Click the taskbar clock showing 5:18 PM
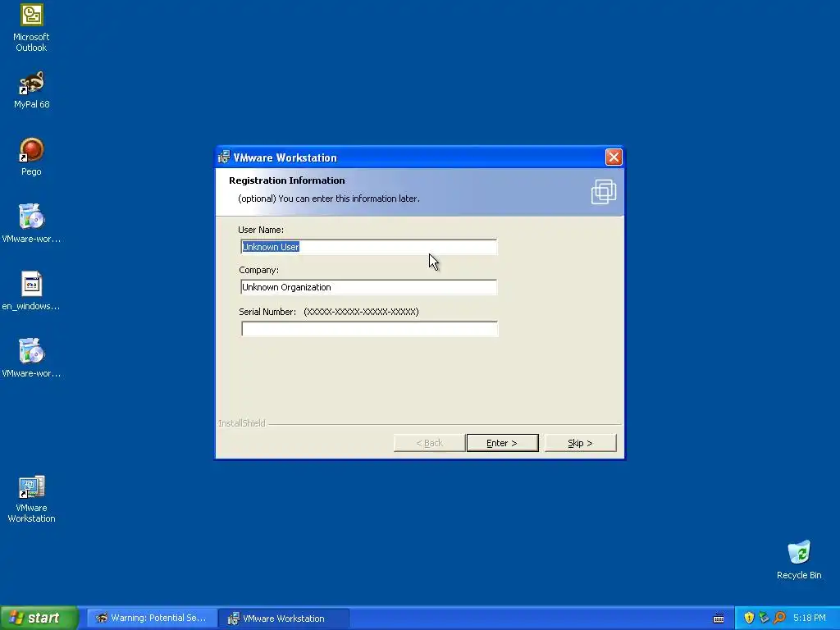840x630 pixels. (x=810, y=618)
